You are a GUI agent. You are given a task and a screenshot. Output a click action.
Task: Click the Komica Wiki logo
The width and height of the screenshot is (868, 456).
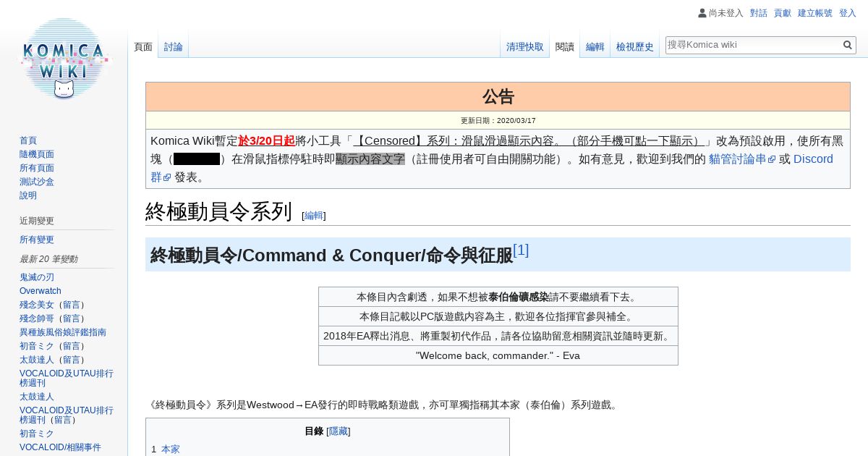(x=64, y=58)
